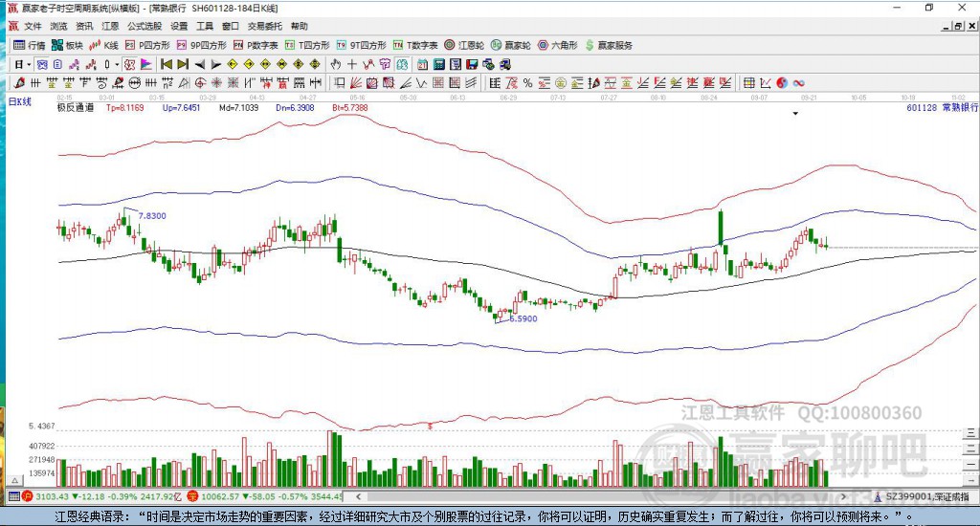
Task: Click the candlestick style icon
Action: pos(107,64)
